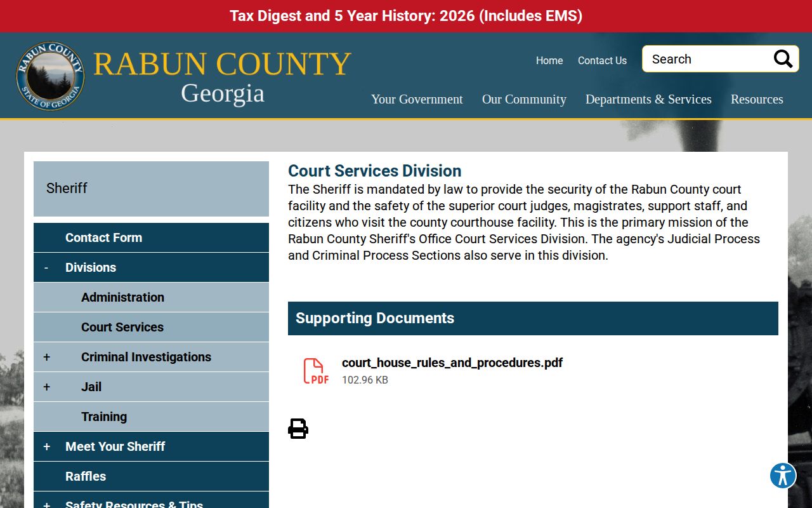Click the printer icon to print page

click(x=298, y=429)
